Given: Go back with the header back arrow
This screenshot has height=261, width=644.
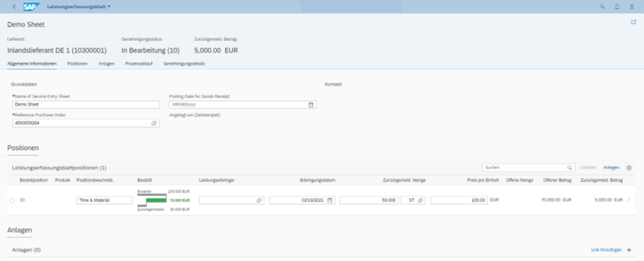Looking at the screenshot, I should [14, 7].
